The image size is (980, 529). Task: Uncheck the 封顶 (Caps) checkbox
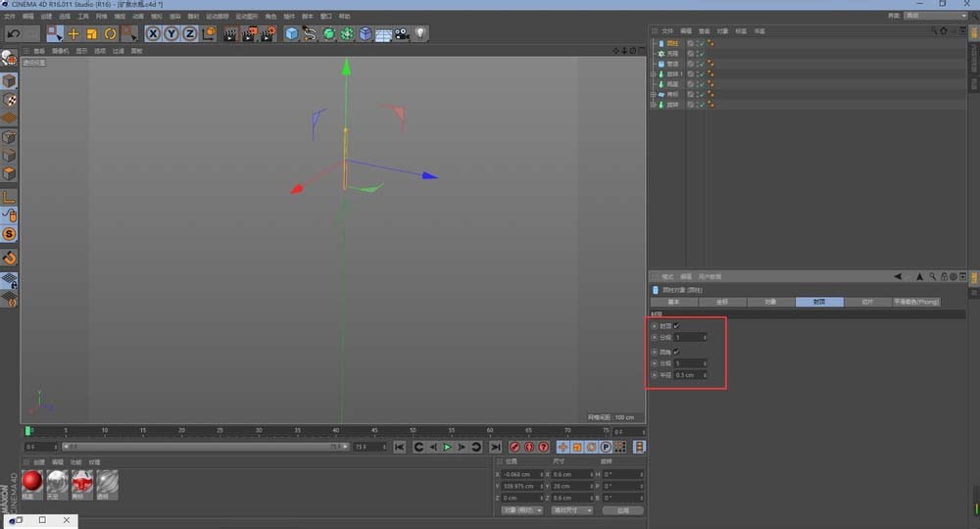point(676,325)
